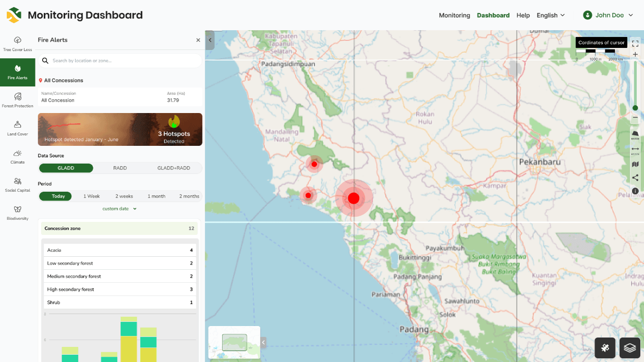Click the dashboard logo icon

pyautogui.click(x=14, y=15)
